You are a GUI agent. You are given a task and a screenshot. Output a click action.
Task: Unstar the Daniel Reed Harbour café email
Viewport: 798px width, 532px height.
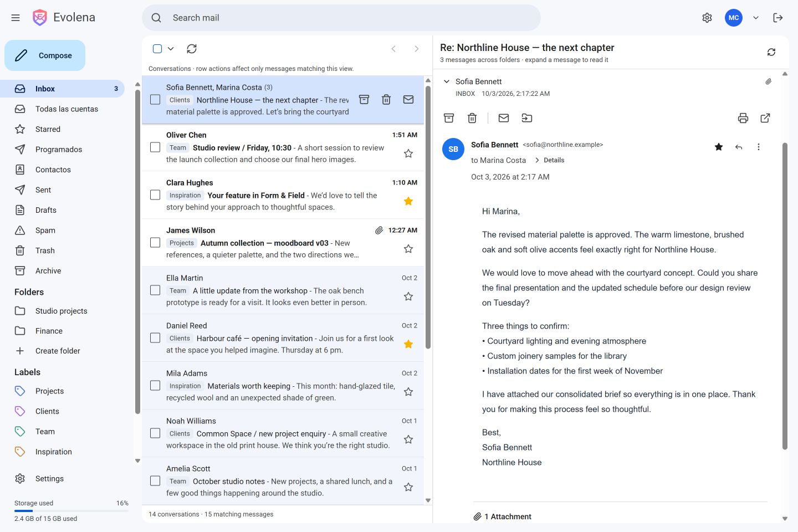pyautogui.click(x=408, y=344)
